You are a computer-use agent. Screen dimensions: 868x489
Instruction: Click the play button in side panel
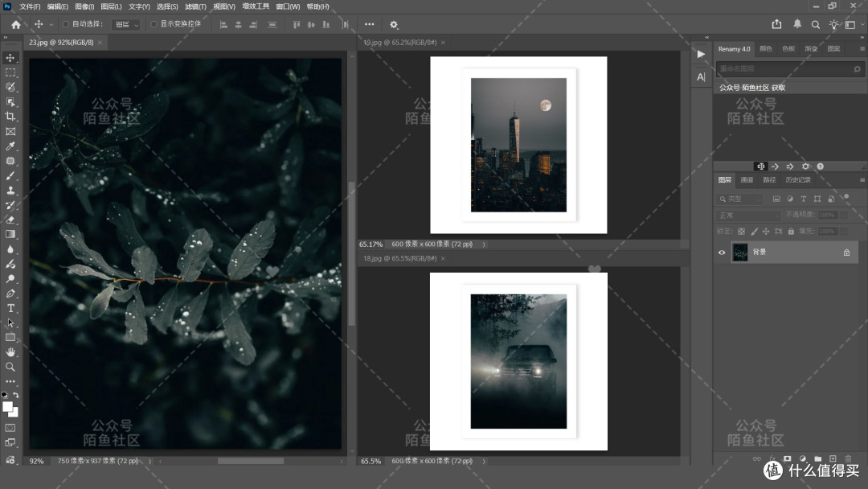[x=701, y=54]
